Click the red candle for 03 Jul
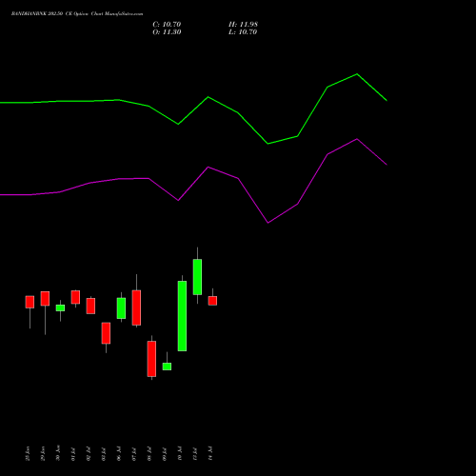Screen dimensions: 476x476 click(x=106, y=333)
